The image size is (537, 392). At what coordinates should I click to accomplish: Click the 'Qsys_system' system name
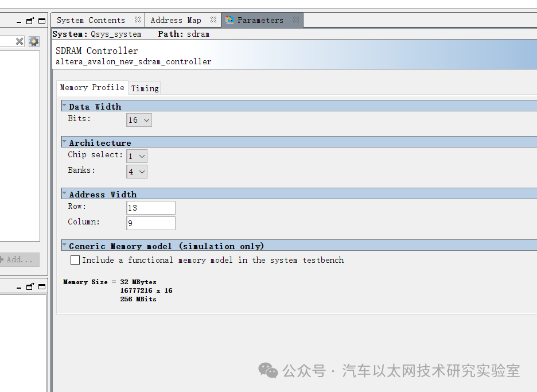(116, 34)
